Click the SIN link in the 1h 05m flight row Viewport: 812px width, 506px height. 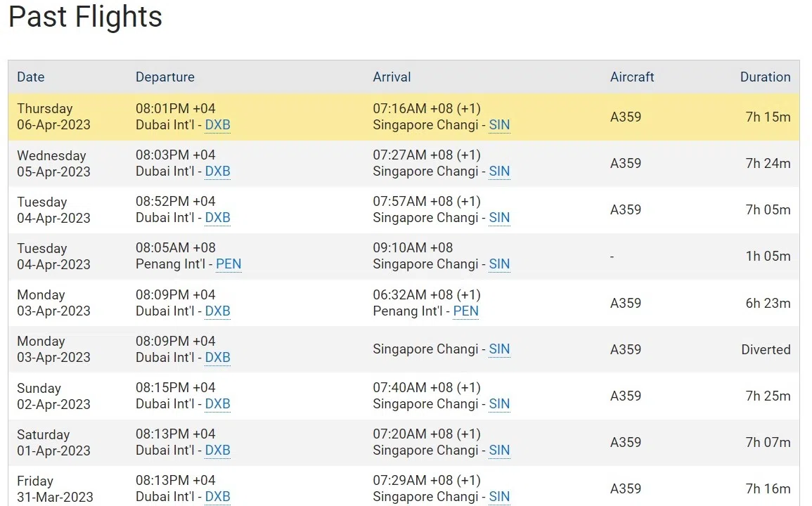click(499, 264)
